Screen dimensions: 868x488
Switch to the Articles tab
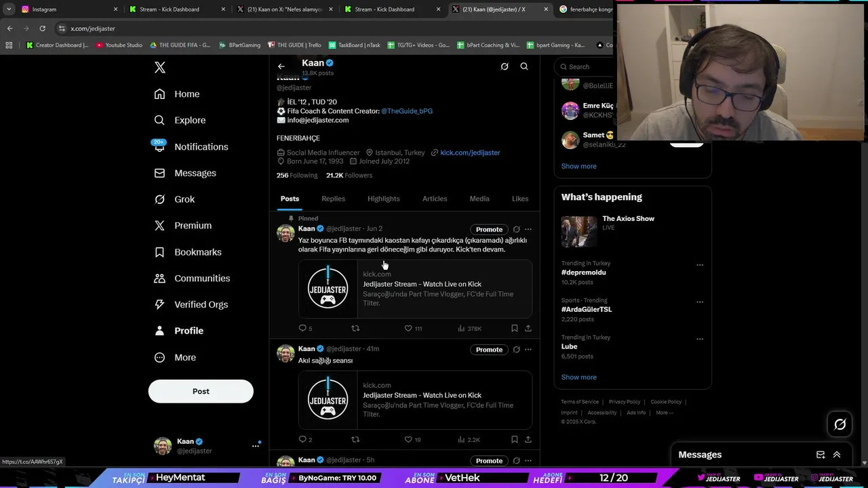[435, 199]
